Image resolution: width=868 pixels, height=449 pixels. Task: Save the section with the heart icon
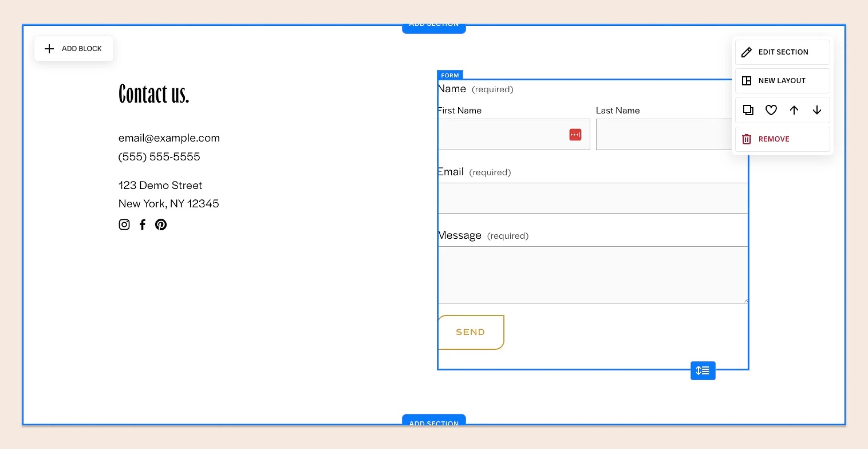[x=771, y=110]
